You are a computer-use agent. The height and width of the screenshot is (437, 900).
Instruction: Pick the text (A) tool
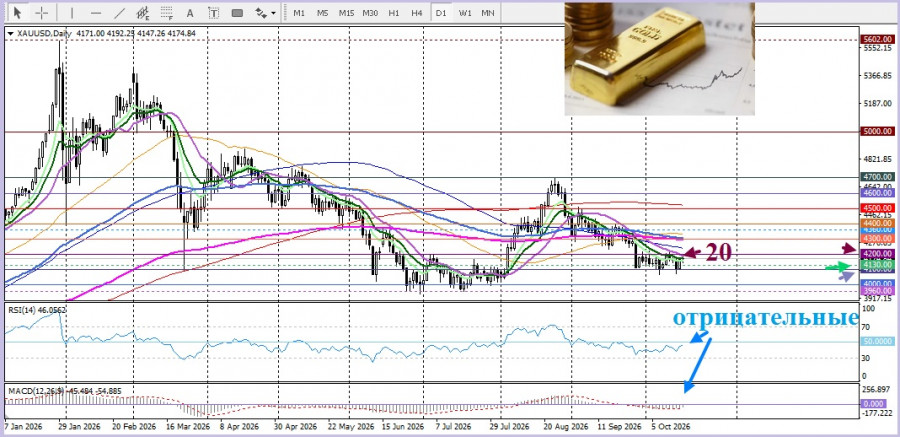(191, 13)
